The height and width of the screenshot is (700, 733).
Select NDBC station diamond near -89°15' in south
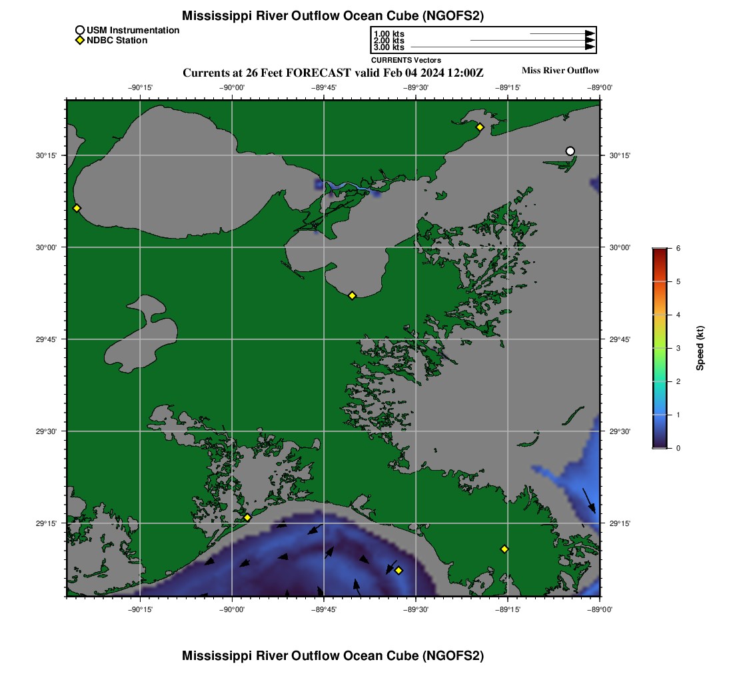click(504, 549)
